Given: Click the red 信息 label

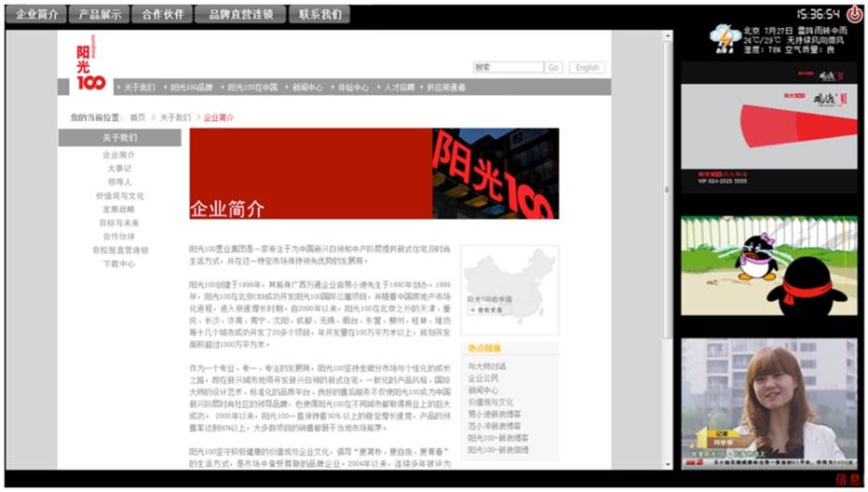Looking at the screenshot, I should click(x=848, y=480).
